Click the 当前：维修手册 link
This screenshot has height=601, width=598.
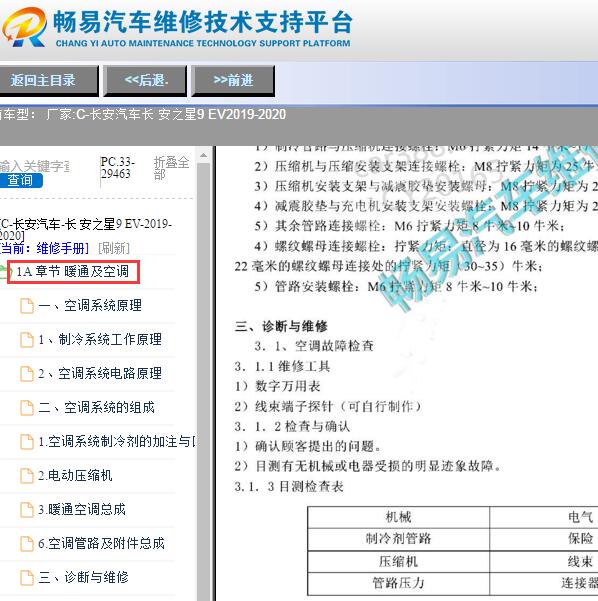[x=44, y=248]
